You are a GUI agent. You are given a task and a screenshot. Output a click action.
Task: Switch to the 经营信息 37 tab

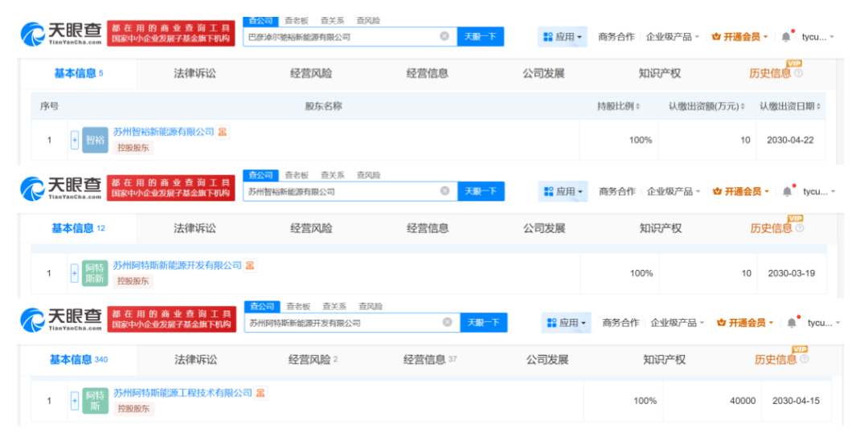[430, 360]
